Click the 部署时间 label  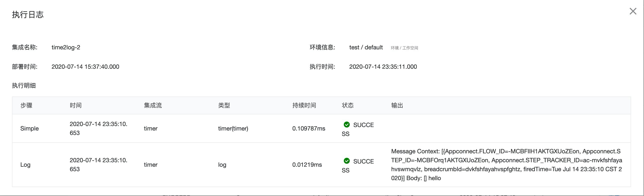pos(25,67)
